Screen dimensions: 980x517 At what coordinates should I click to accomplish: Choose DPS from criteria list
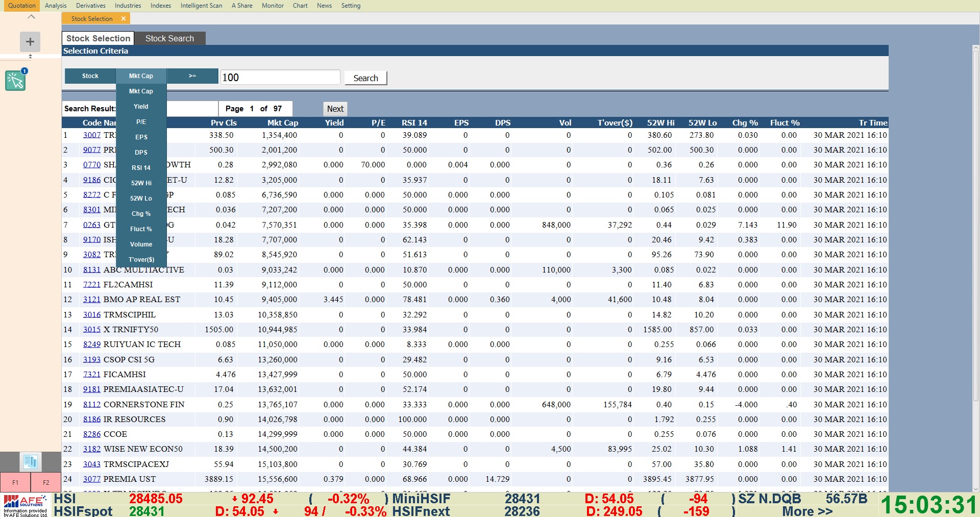click(x=141, y=153)
